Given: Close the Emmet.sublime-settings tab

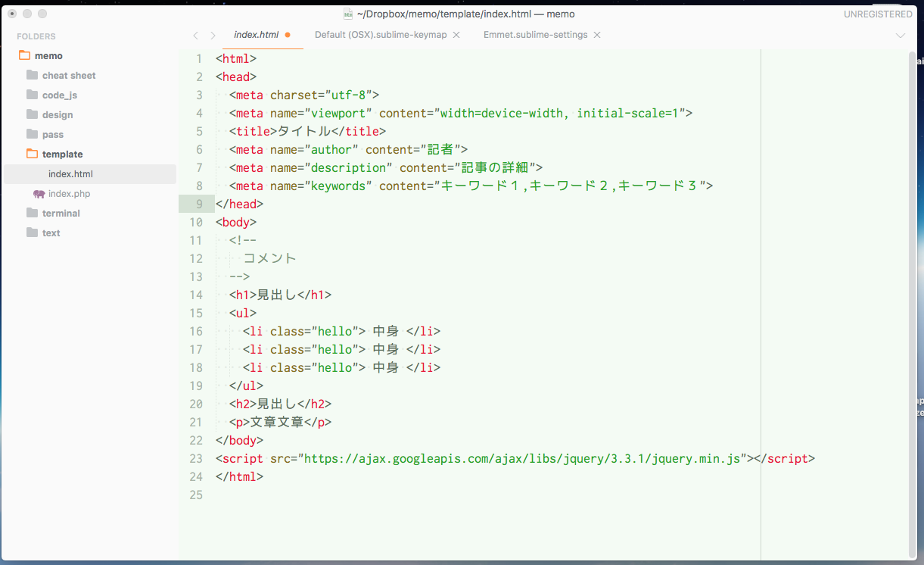Looking at the screenshot, I should 597,35.
